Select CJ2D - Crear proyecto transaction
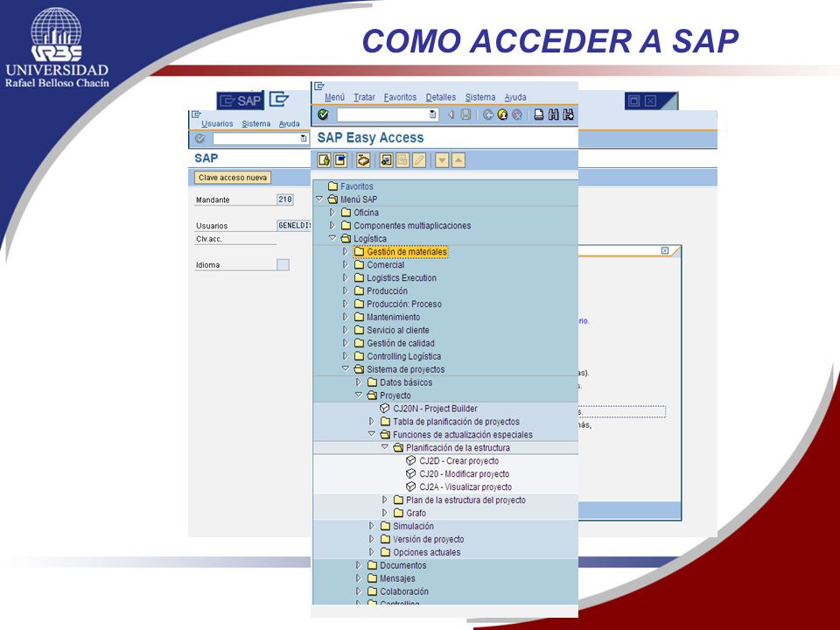The width and height of the screenshot is (840, 630). pyautogui.click(x=459, y=461)
